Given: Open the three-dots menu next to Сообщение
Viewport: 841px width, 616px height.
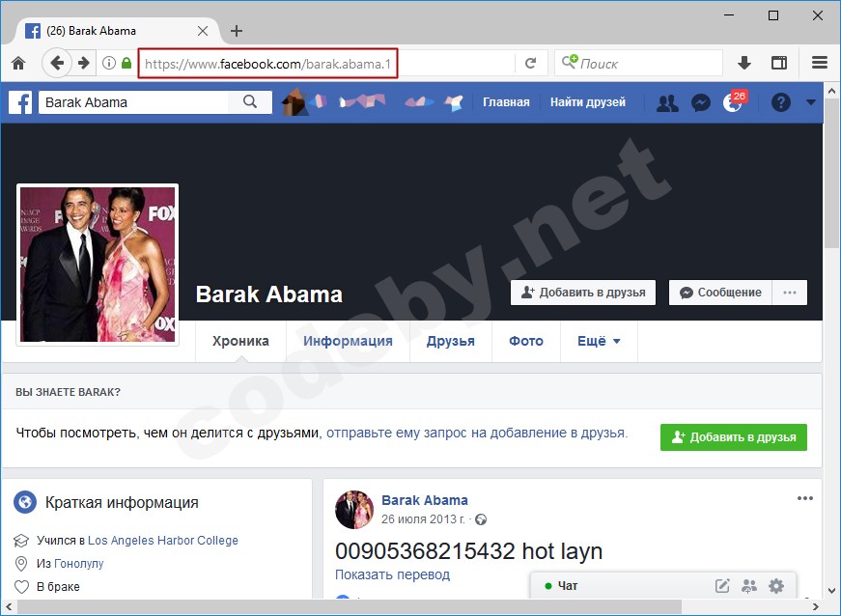Looking at the screenshot, I should pos(790,293).
